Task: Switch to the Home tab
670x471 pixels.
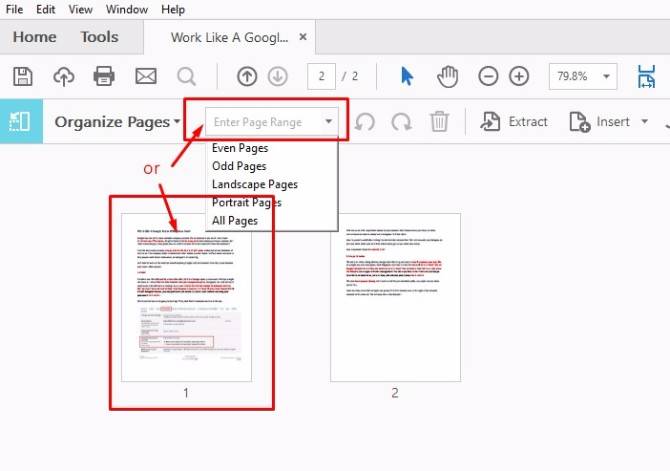Action: pos(35,37)
